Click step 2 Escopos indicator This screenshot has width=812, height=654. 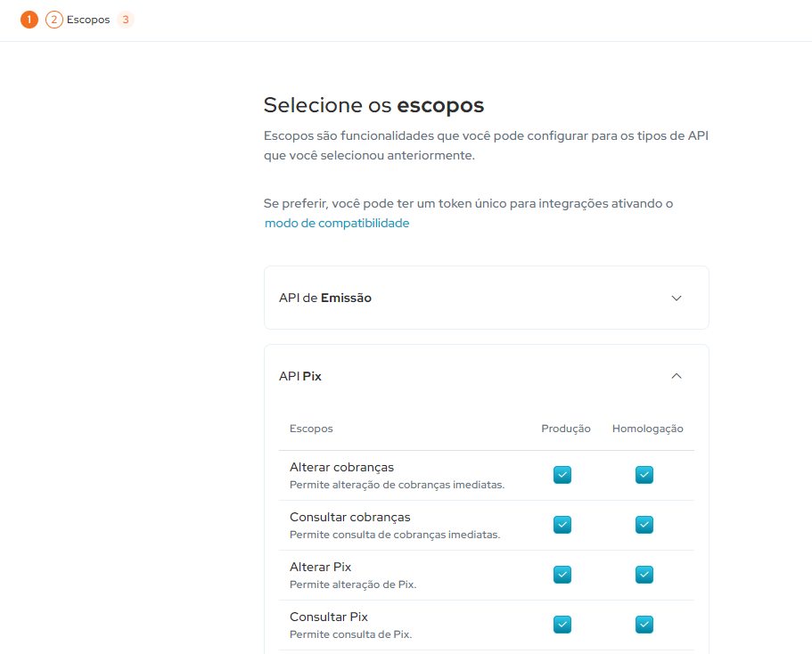[54, 20]
